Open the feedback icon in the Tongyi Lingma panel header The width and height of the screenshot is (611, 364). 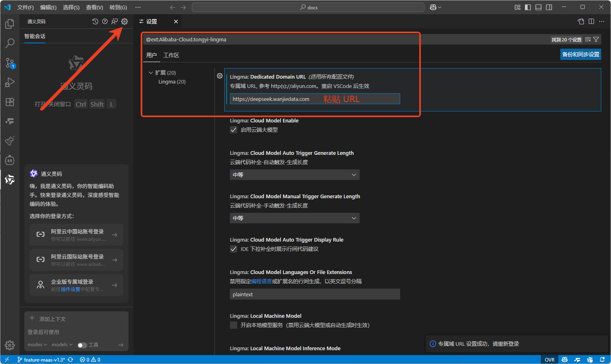pos(115,21)
